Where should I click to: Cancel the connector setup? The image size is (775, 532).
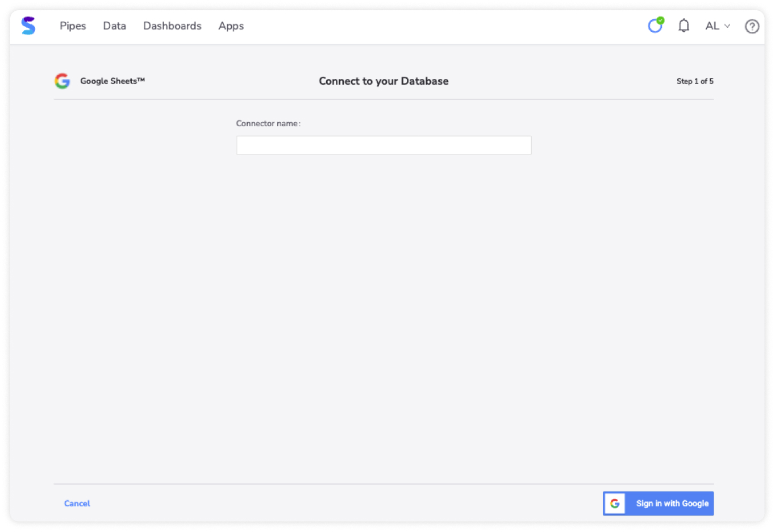pos(77,503)
